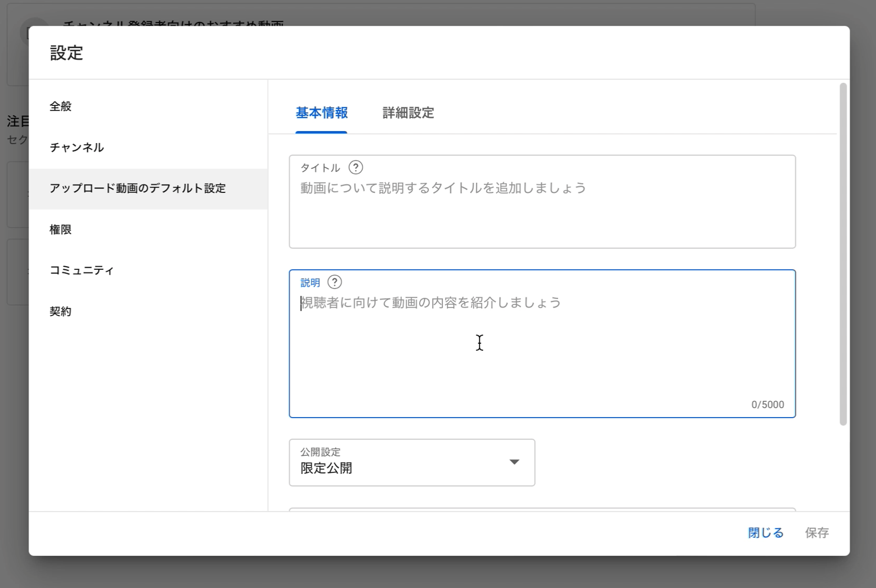
Task: Select コミュニティ from the sidebar
Action: (x=82, y=270)
